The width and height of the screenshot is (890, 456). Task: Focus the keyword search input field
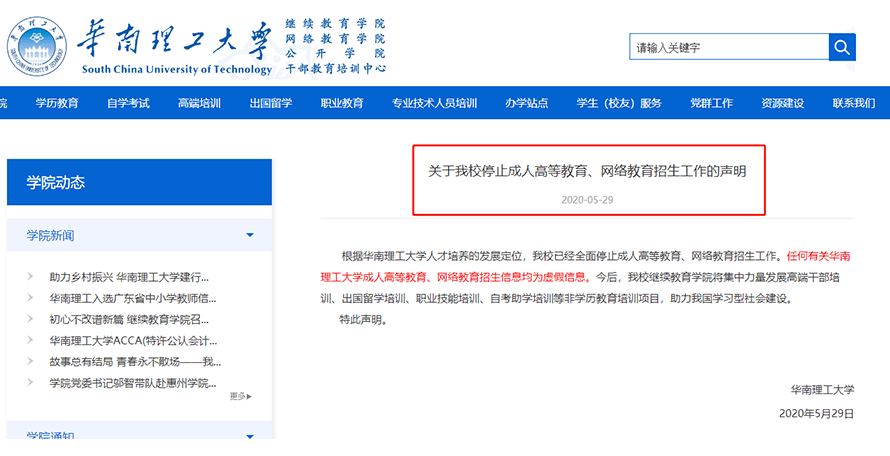pyautogui.click(x=729, y=47)
